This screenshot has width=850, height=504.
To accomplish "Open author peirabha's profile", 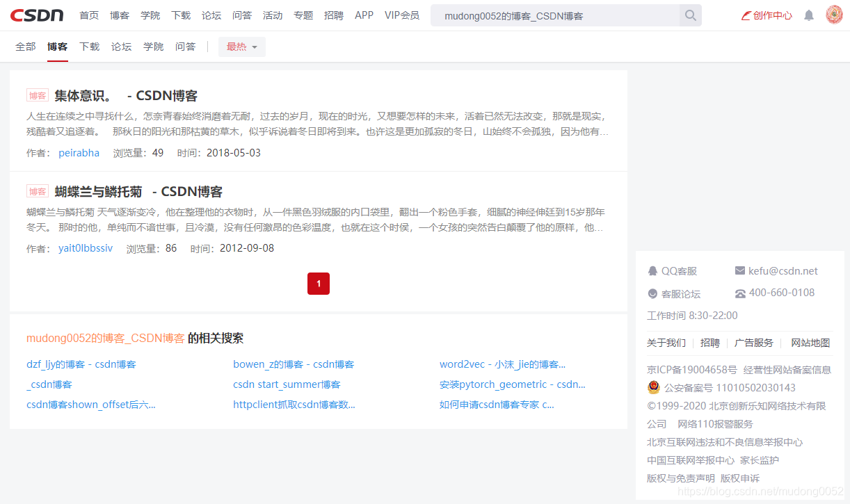I will point(79,153).
